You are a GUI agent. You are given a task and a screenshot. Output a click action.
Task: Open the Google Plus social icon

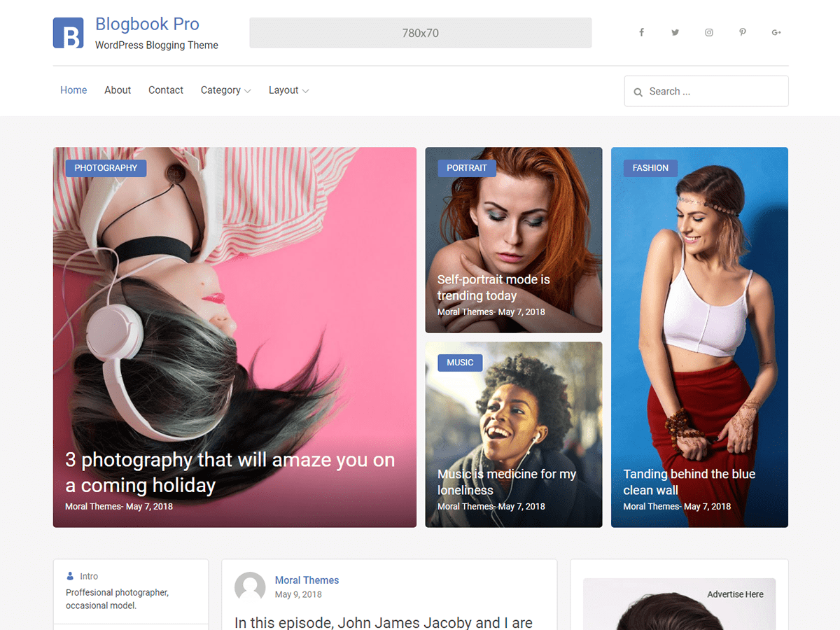coord(776,32)
